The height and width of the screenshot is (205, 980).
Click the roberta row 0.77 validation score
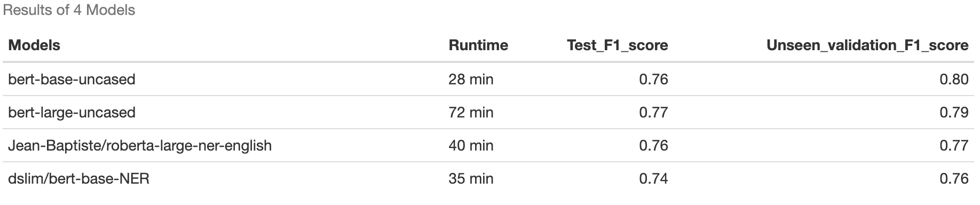tap(954, 146)
